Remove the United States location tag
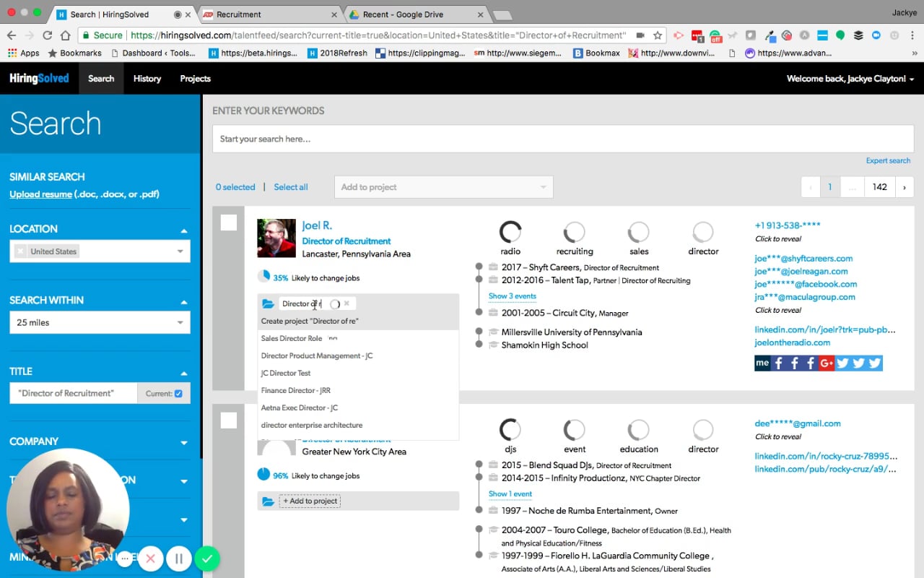The height and width of the screenshot is (578, 924). tap(20, 251)
